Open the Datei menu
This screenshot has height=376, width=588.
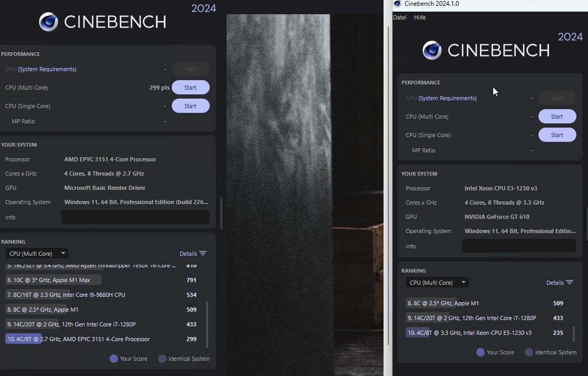coord(400,17)
